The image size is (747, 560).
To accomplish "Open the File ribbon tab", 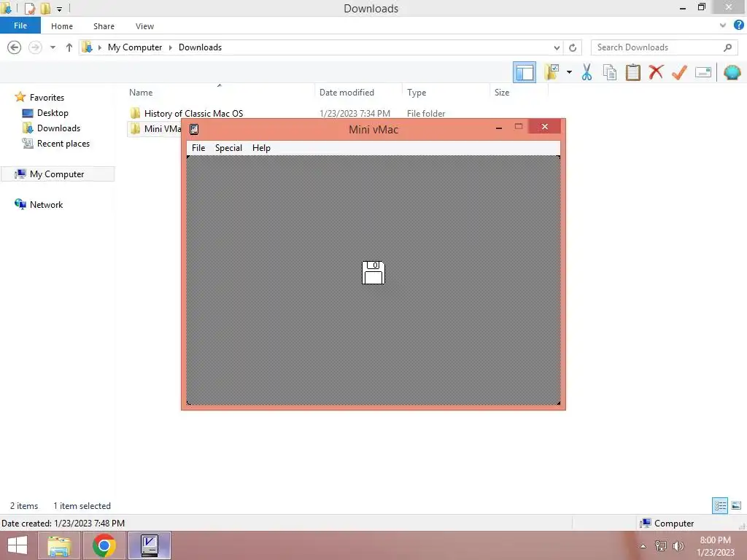I will point(20,26).
